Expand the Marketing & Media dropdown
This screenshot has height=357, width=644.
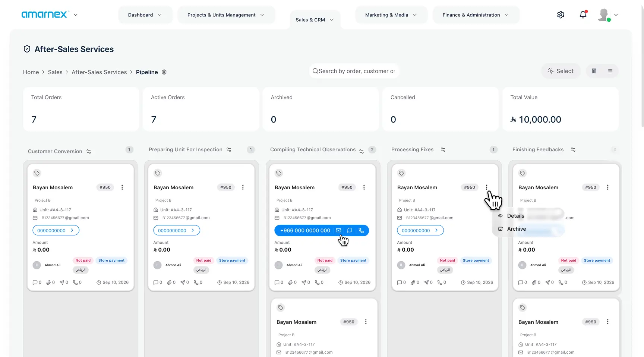391,15
